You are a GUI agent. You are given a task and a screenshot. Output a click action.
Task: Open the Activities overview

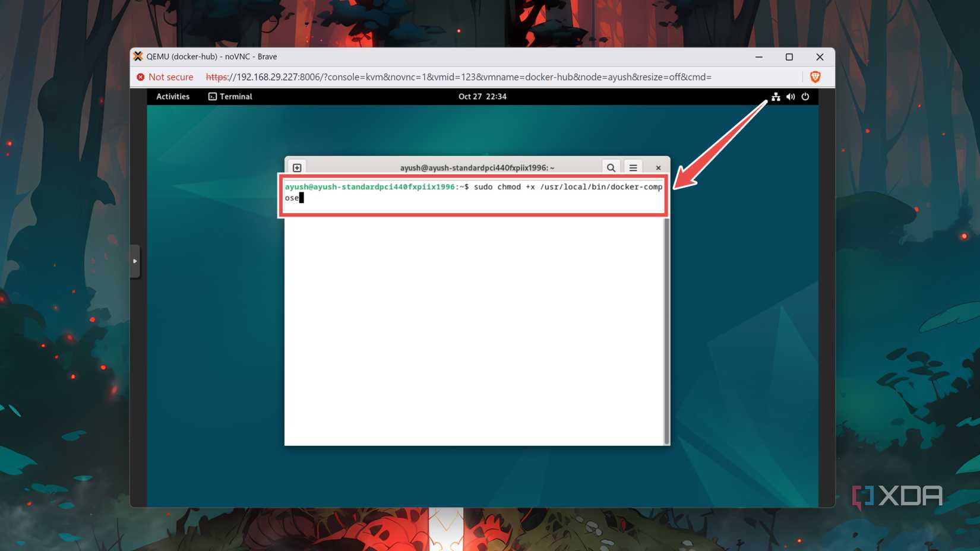[173, 96]
